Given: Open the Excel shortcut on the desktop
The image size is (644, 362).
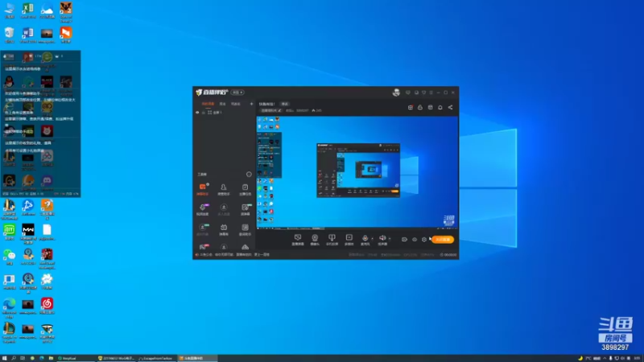Looking at the screenshot, I should coord(28,10).
